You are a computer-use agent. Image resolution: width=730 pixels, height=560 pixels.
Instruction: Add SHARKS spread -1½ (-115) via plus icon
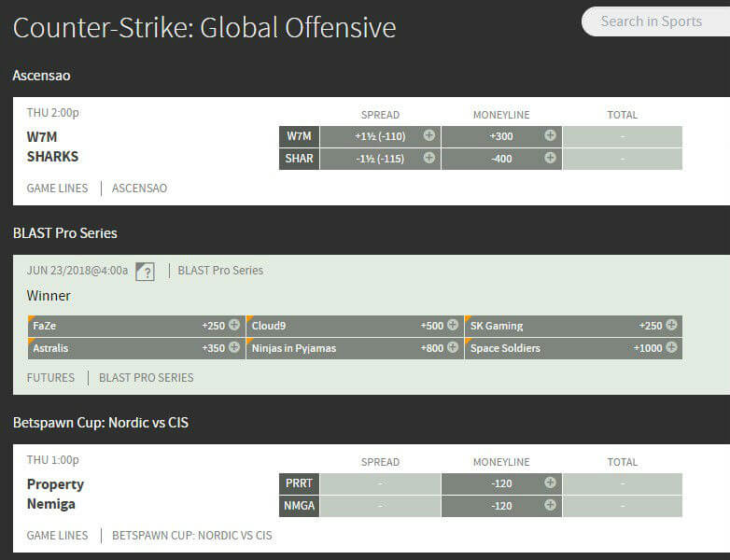tap(428, 158)
